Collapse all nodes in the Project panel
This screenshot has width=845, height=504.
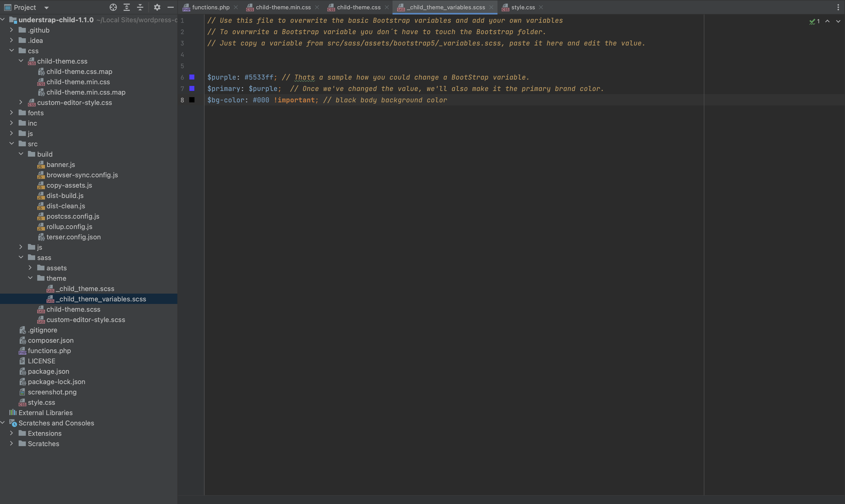[x=140, y=7]
